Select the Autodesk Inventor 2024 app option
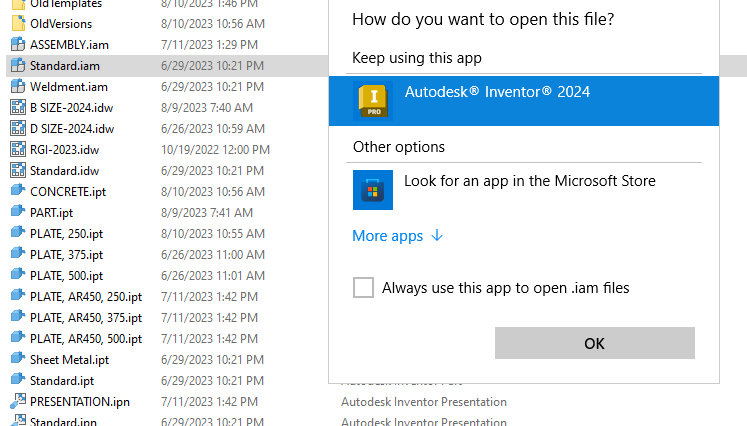The image size is (747, 426). point(524,101)
